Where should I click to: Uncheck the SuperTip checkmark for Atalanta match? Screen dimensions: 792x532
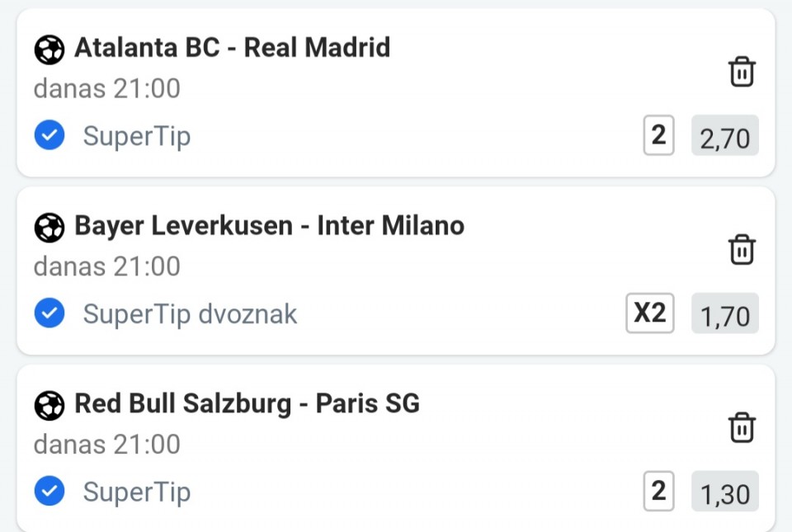(49, 134)
